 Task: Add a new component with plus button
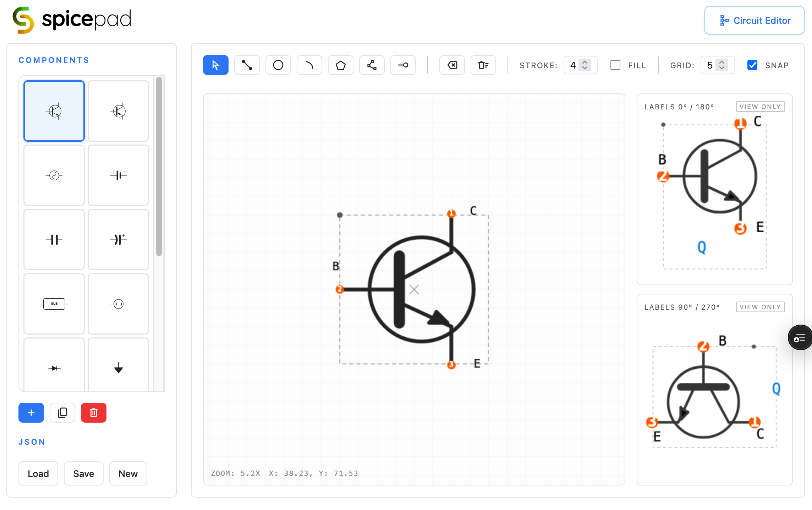click(31, 412)
